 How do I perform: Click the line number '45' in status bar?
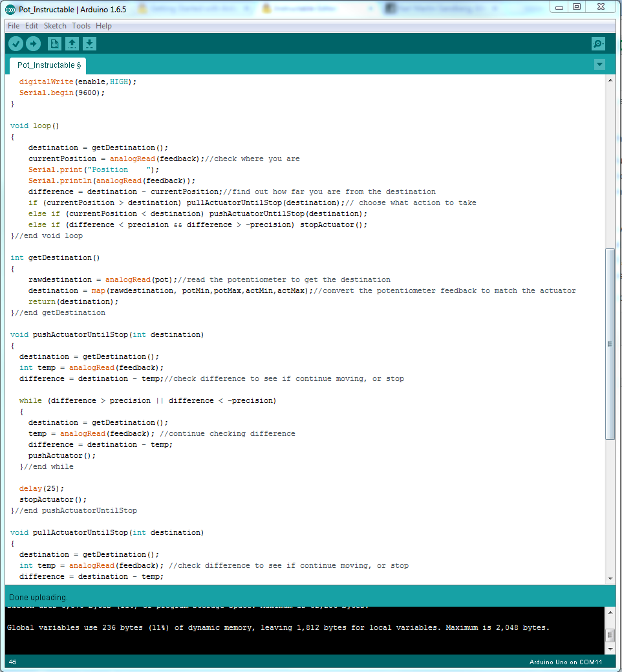click(x=13, y=662)
